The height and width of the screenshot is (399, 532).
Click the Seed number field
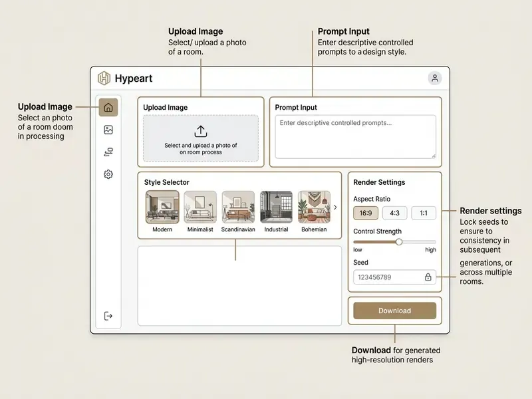(x=394, y=277)
